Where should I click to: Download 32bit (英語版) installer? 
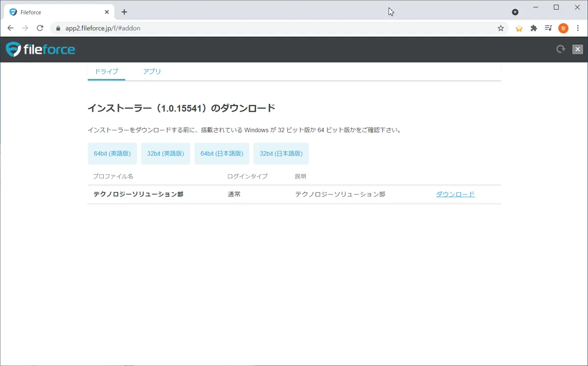[x=166, y=153]
